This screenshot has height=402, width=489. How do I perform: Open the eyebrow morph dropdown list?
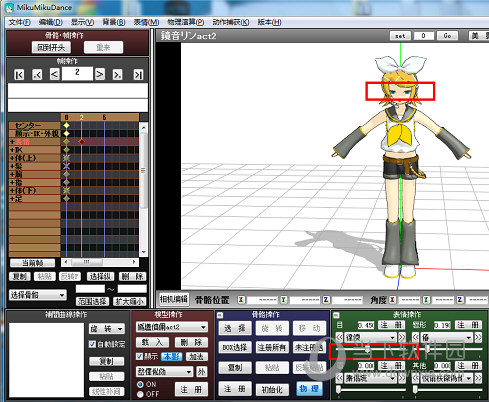pos(370,378)
